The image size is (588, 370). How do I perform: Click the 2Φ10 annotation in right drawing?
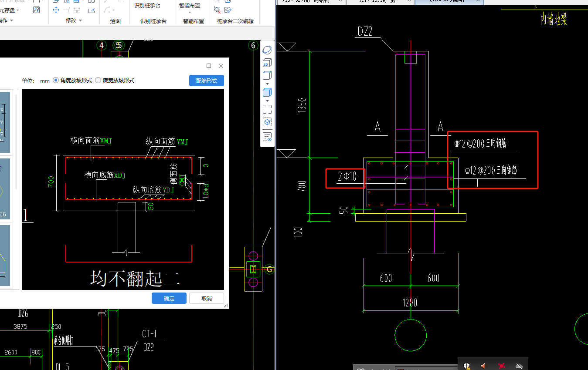click(x=347, y=176)
